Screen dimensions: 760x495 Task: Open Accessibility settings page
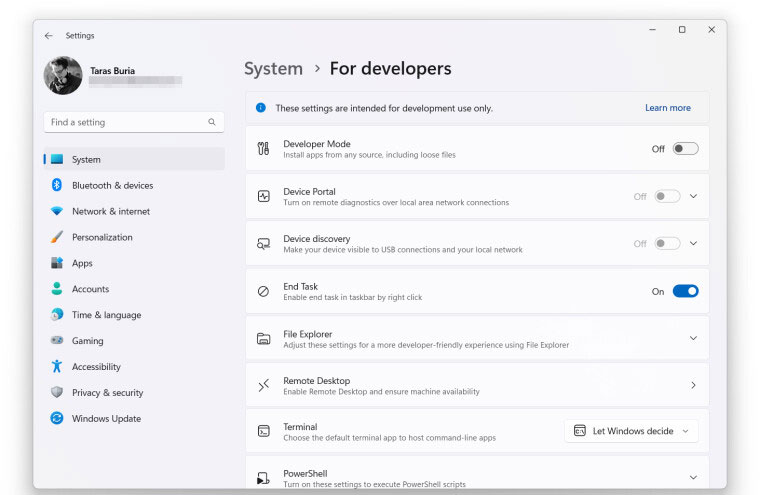(x=134, y=367)
